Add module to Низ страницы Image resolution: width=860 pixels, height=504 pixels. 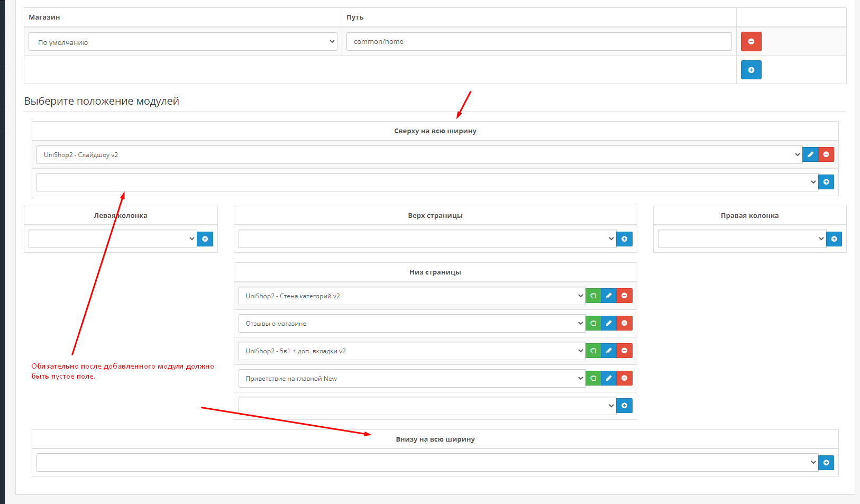(x=624, y=406)
